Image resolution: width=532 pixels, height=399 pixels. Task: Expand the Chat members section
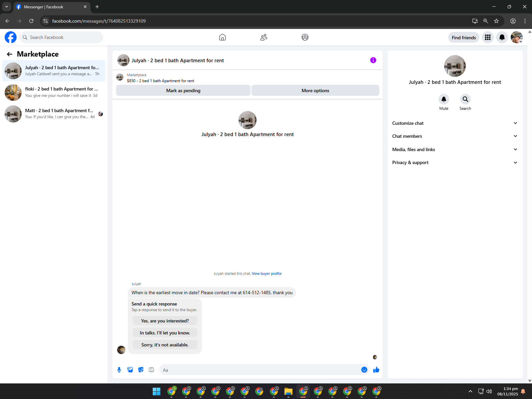[x=455, y=136]
